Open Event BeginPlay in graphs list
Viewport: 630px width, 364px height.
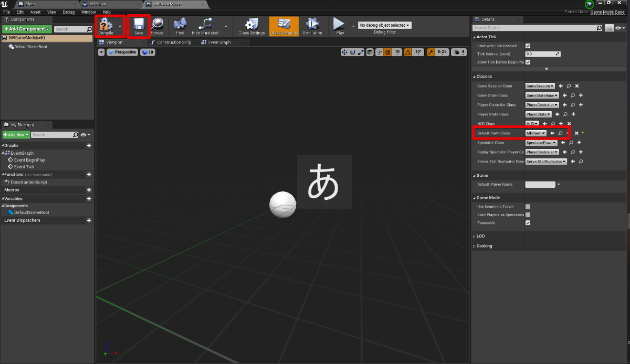(29, 160)
